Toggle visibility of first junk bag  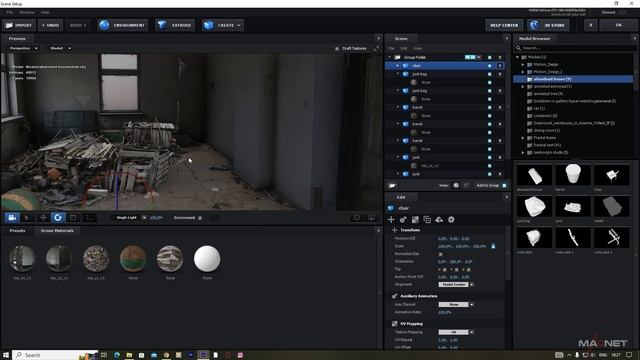coord(490,74)
